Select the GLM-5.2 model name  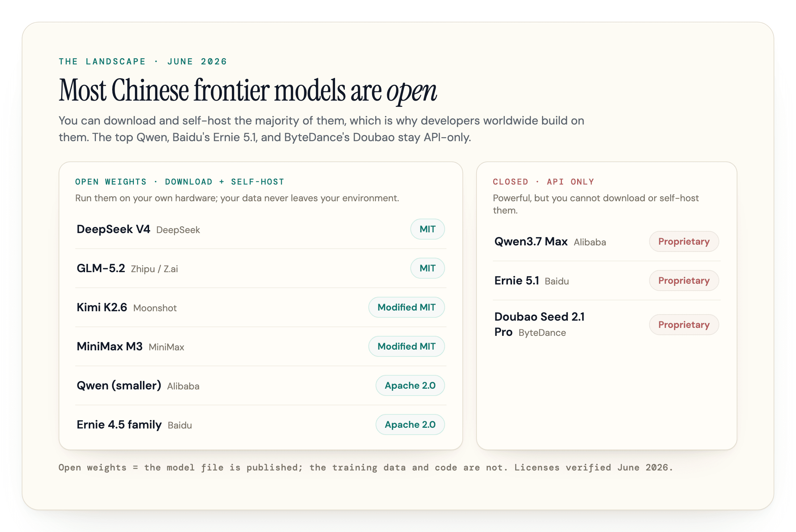click(101, 268)
